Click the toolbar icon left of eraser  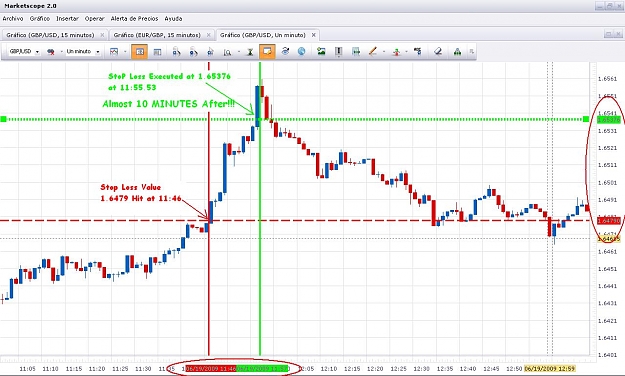[418, 51]
